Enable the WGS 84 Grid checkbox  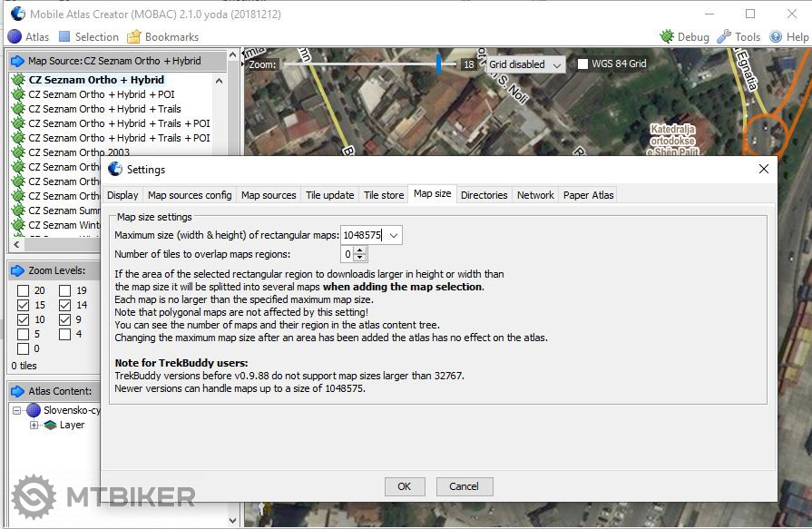point(583,64)
